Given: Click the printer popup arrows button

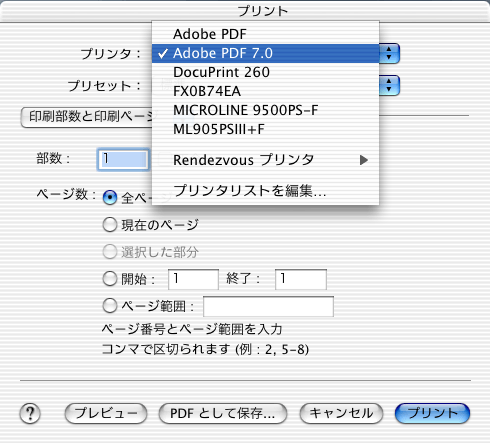Looking at the screenshot, I should tap(389, 53).
